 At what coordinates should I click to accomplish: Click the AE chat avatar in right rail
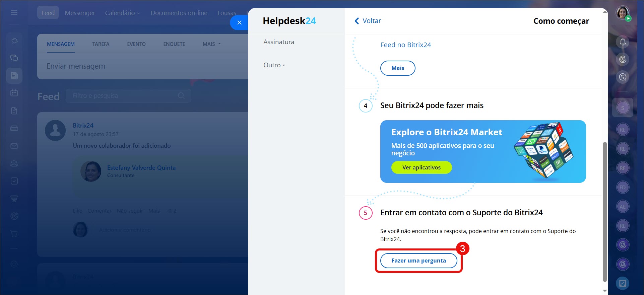click(623, 207)
